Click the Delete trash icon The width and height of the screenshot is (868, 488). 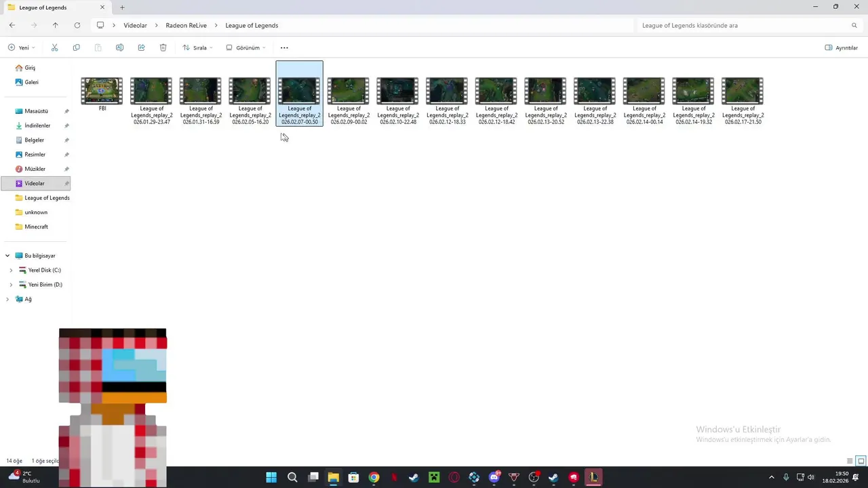point(163,47)
